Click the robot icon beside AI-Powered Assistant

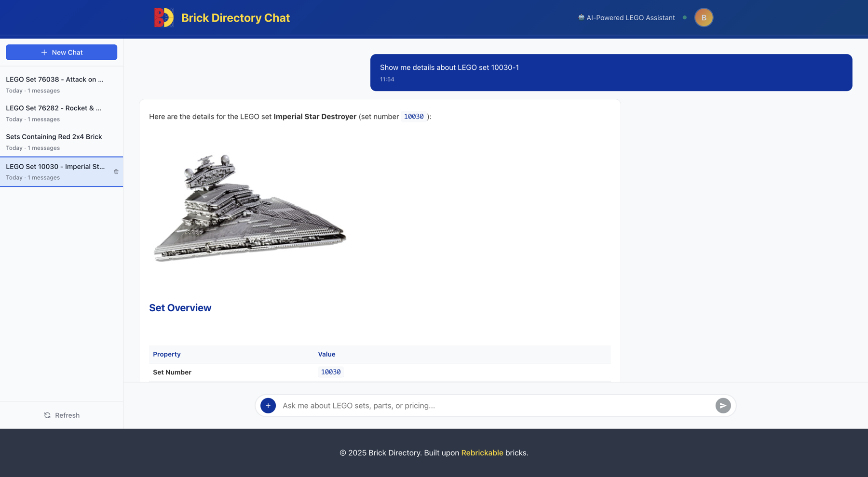click(581, 17)
